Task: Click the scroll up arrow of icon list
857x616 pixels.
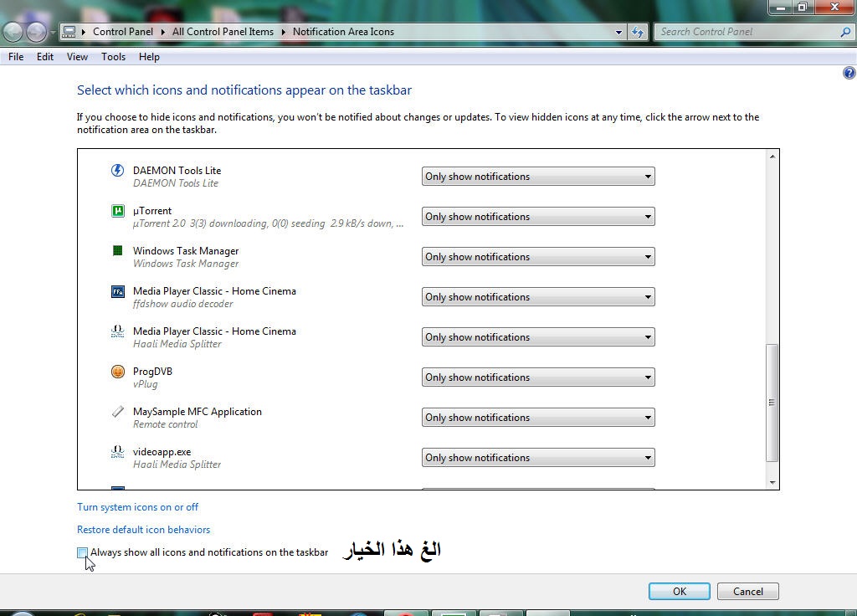Action: (772, 157)
